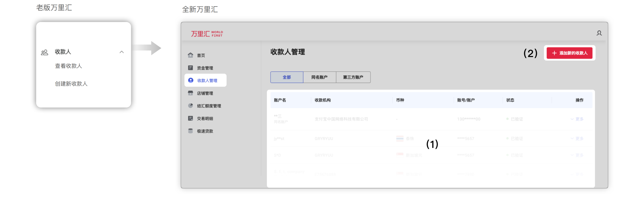The width and height of the screenshot is (644, 206).
Task: Open 店铺管理 in the sidebar
Action: [205, 93]
